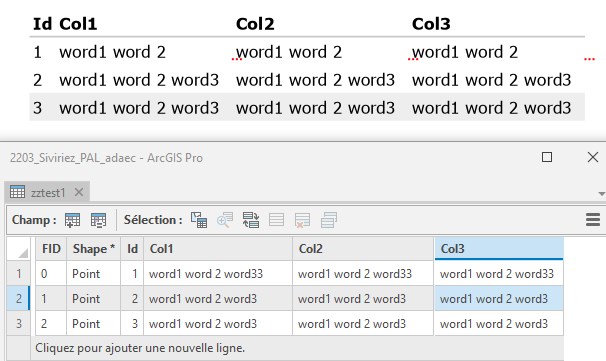This screenshot has height=361, width=606.
Task: Click Col1 'word1 word 2' in top row 1
Action: pyautogui.click(x=112, y=52)
